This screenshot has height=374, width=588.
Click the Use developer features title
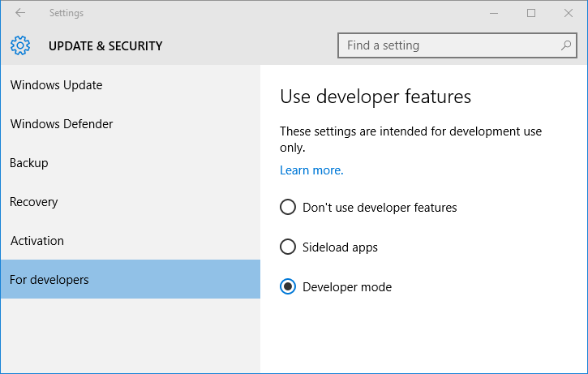(x=376, y=97)
